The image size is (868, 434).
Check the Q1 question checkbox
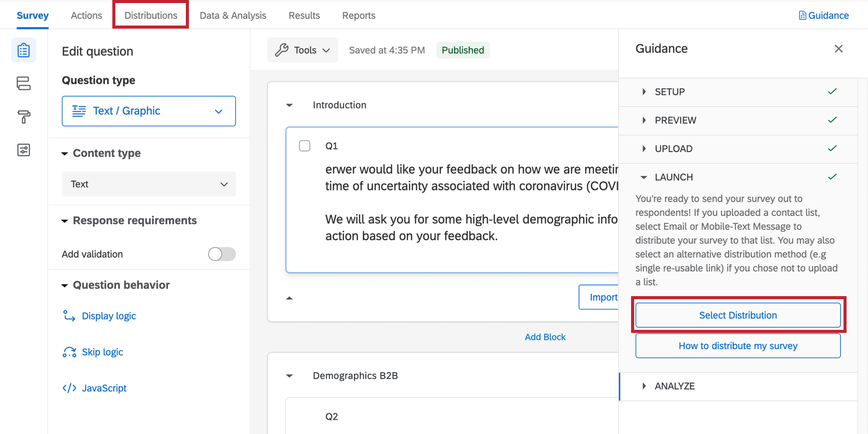click(x=305, y=146)
